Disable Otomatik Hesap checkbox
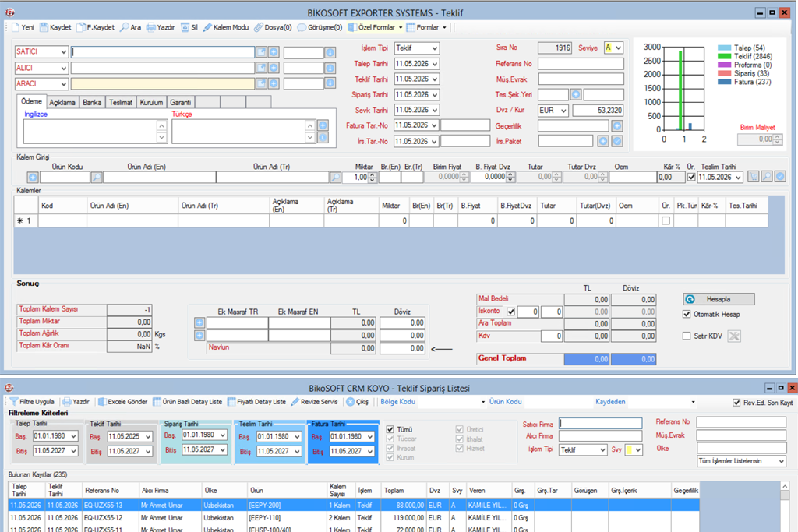Viewport: 798px width, 532px height. click(x=687, y=315)
